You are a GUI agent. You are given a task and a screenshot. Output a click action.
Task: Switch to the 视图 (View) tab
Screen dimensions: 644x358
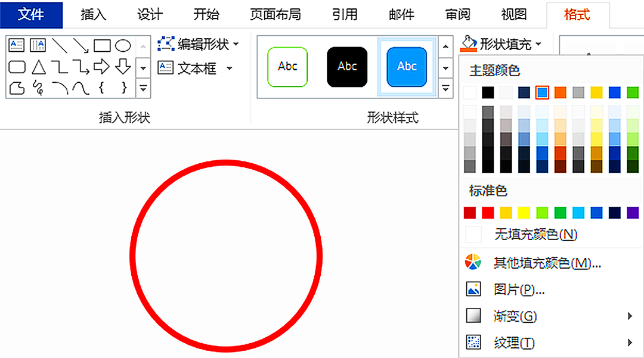(514, 15)
